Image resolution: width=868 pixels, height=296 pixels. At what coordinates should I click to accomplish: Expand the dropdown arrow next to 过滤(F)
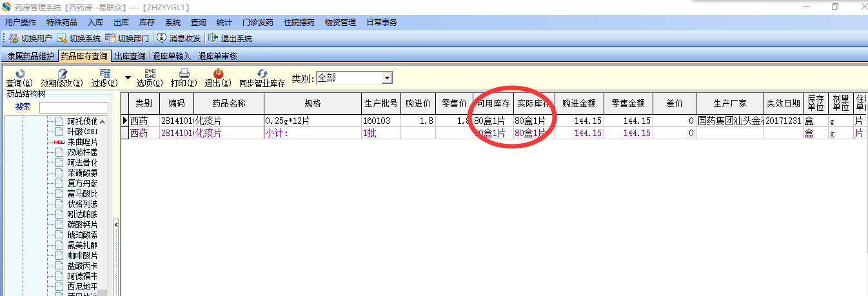(128, 77)
